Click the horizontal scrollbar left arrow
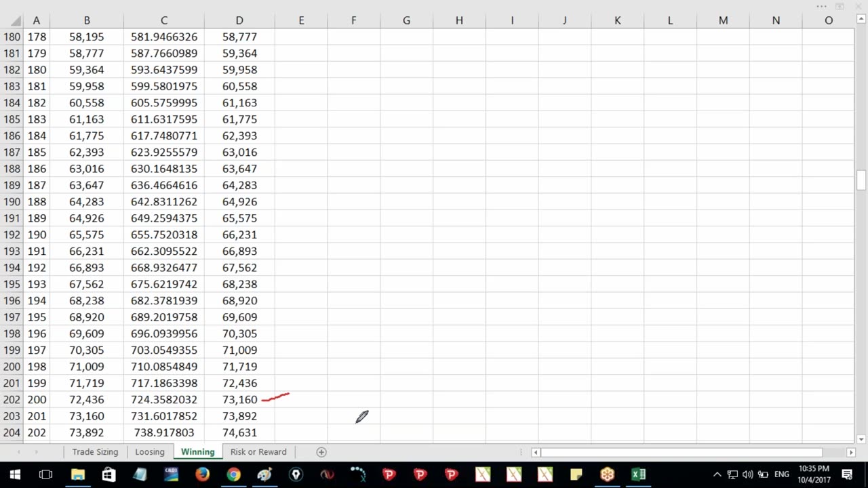Viewport: 868px width, 488px height. point(536,452)
